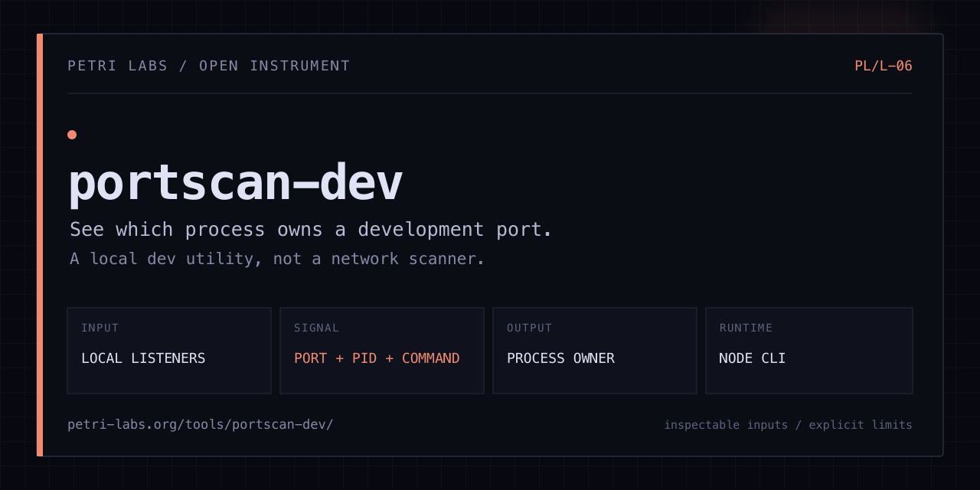The width and height of the screenshot is (980, 490).
Task: Click the PETRI LABS / OPEN INSTRUMENT header
Action: [208, 66]
